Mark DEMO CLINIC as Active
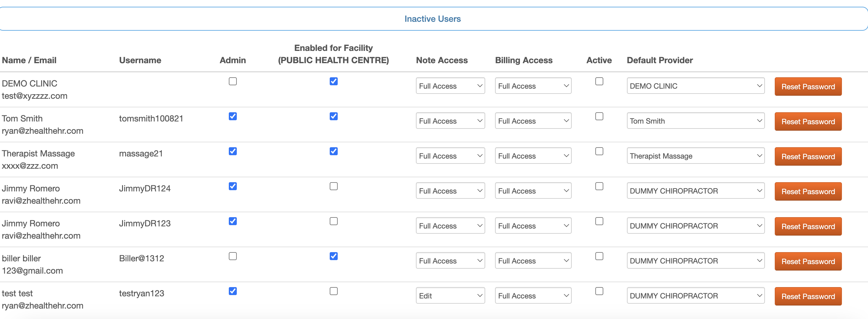The width and height of the screenshot is (868, 319). click(599, 82)
